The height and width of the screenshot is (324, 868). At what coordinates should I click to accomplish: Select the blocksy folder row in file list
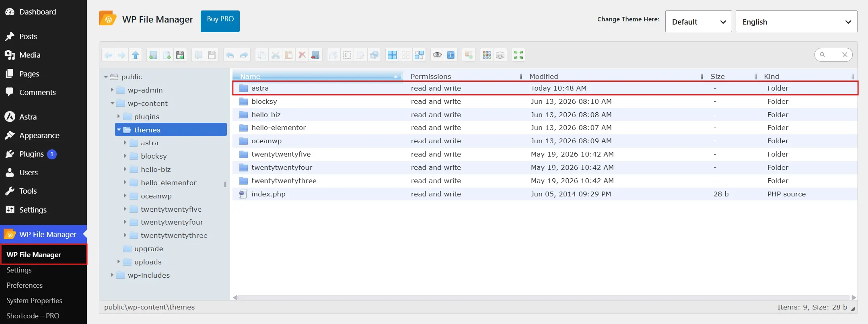pyautogui.click(x=545, y=101)
